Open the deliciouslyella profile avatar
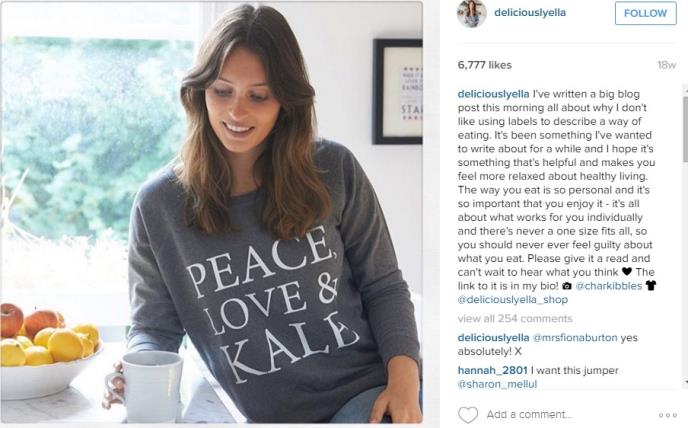688x428 pixels. click(x=472, y=13)
